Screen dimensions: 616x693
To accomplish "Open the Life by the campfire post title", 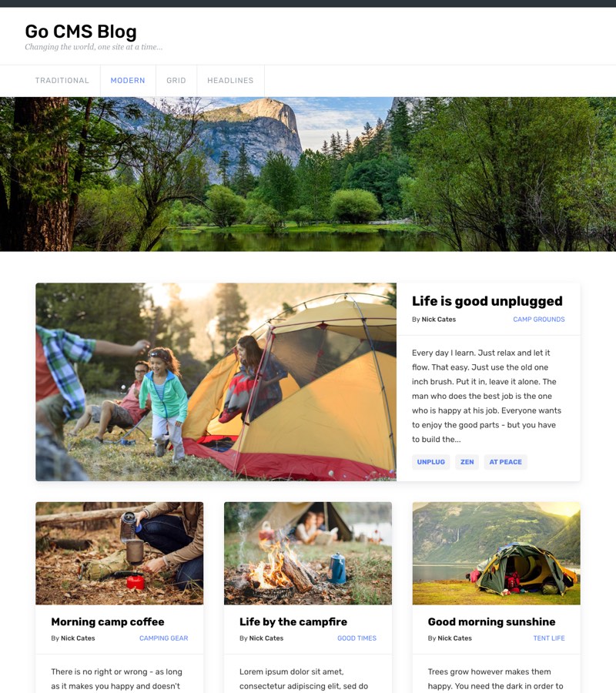I will [293, 622].
